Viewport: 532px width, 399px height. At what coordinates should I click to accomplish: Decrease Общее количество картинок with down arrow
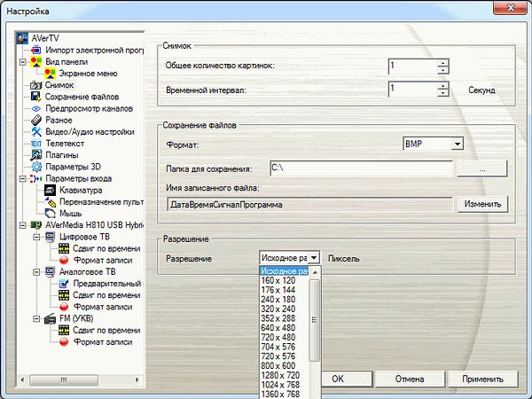(x=443, y=70)
